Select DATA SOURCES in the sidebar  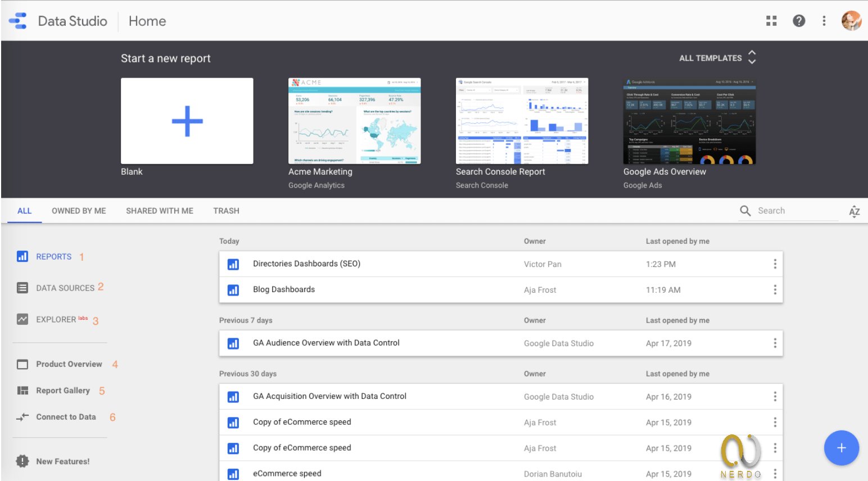click(65, 288)
